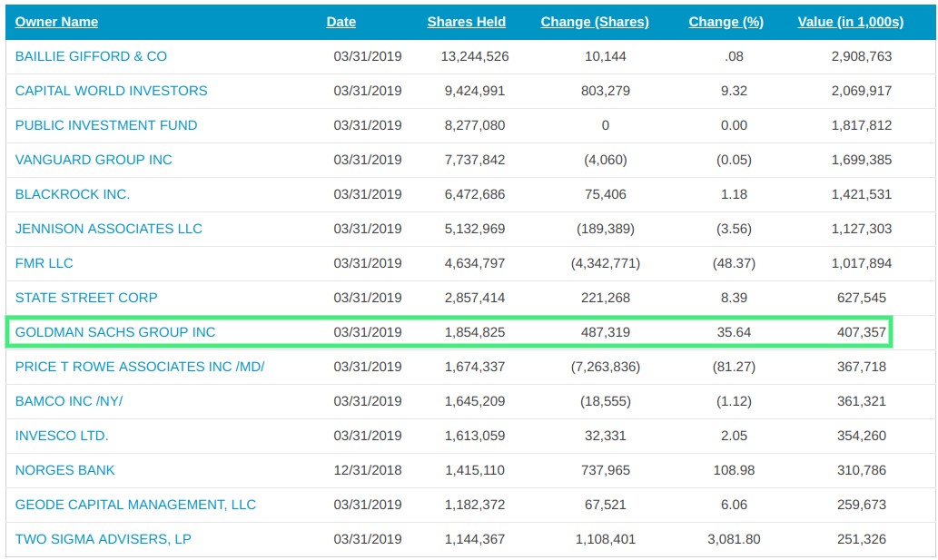Select holding value 310,786

[x=862, y=470]
